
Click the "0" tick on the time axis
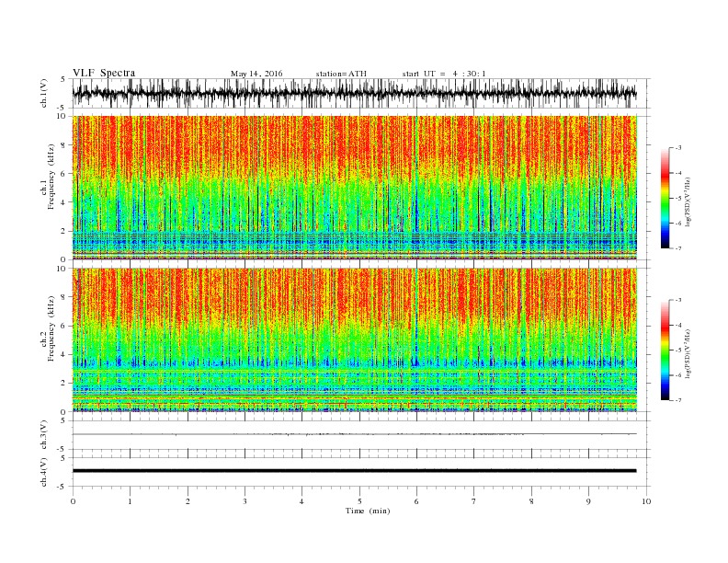point(73,501)
